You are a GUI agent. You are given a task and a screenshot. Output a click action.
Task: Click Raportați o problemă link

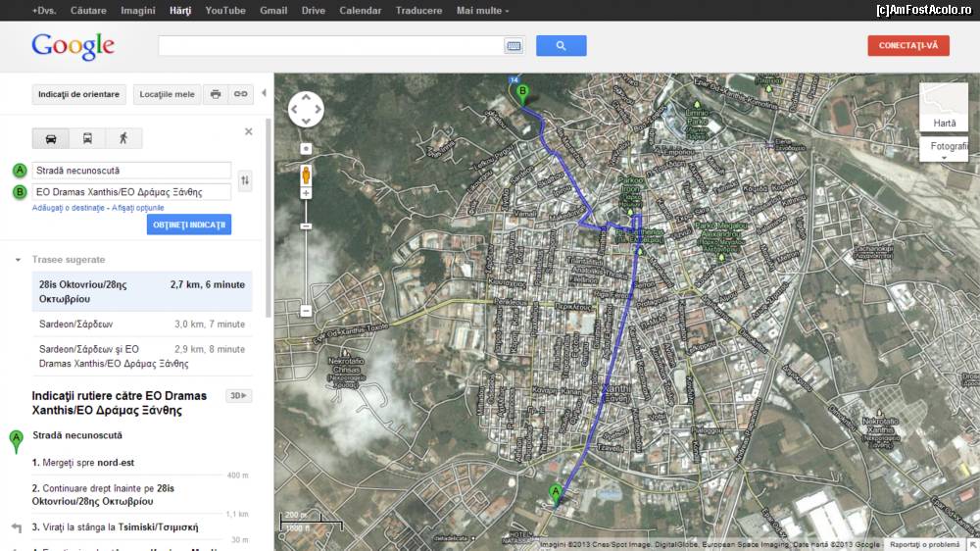click(924, 545)
